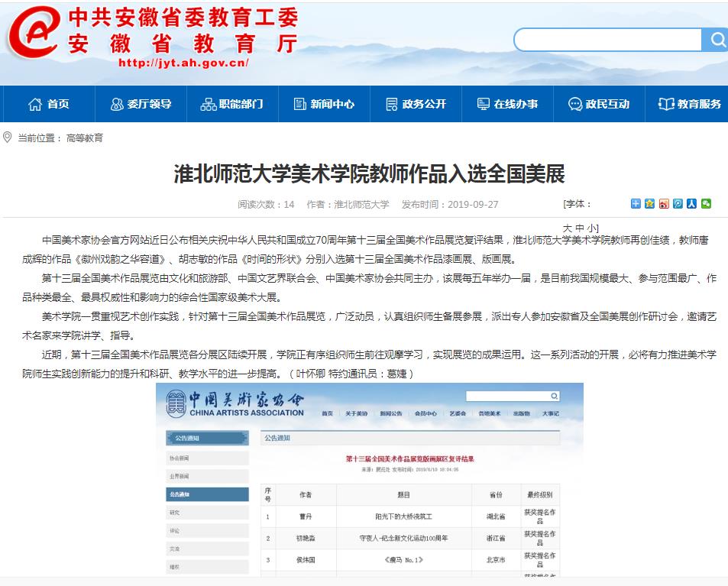Open the 首页 home menu
The height and width of the screenshot is (586, 728).
pos(49,104)
